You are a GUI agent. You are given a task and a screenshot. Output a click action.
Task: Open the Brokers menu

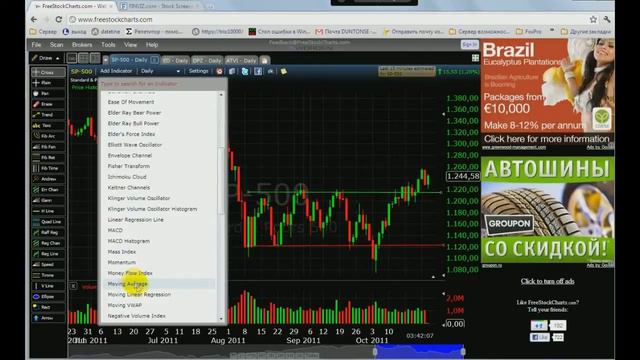point(82,45)
